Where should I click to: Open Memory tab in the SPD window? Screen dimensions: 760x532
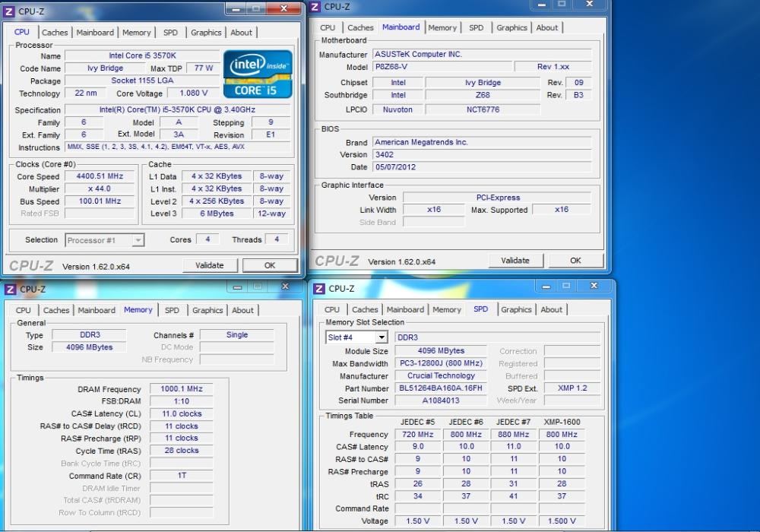(x=447, y=309)
